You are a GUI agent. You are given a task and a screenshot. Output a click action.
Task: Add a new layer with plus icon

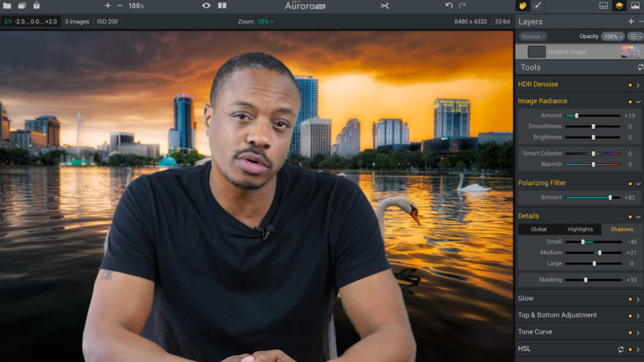tap(631, 21)
